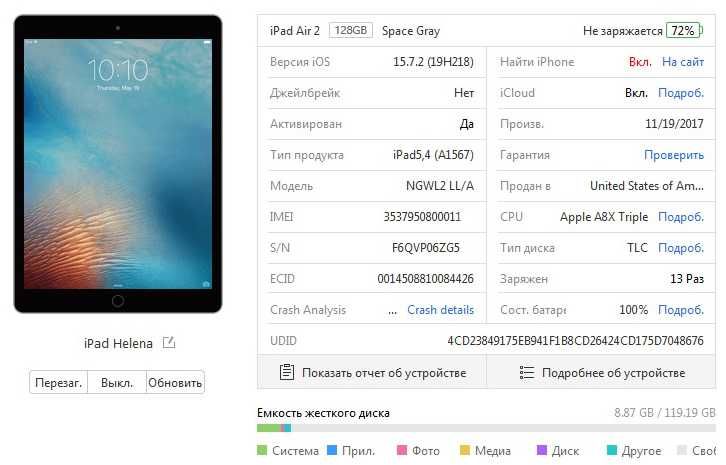Click the Перезаг. restart button
The height and width of the screenshot is (465, 726).
(58, 383)
